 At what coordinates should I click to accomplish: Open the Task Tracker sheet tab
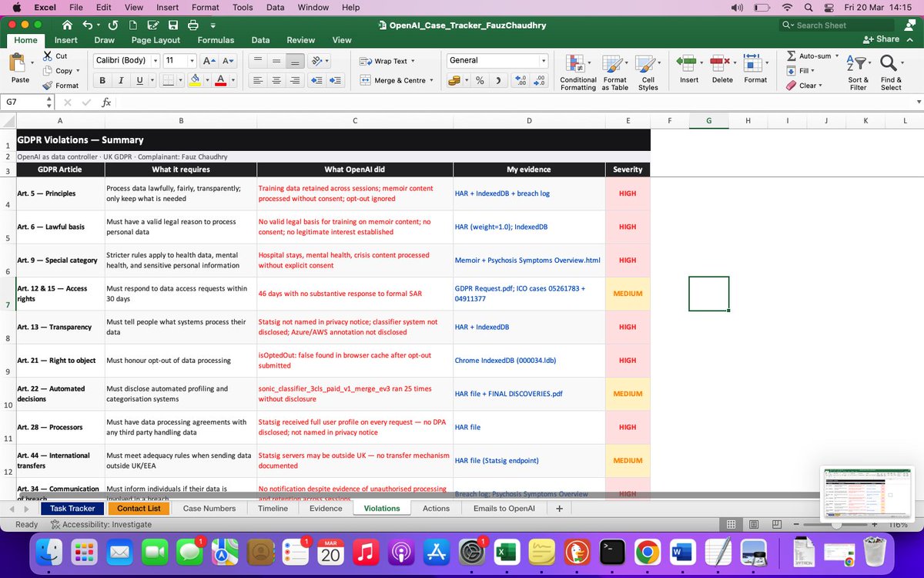click(72, 509)
